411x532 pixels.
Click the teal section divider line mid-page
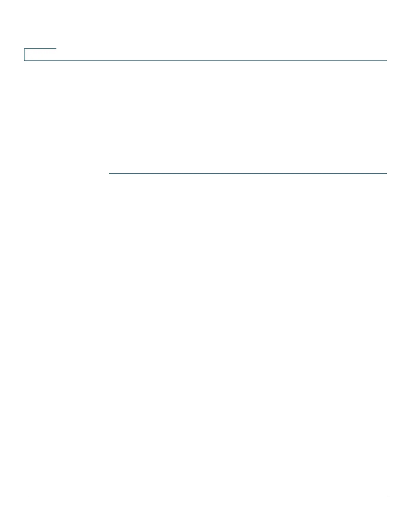pos(248,173)
